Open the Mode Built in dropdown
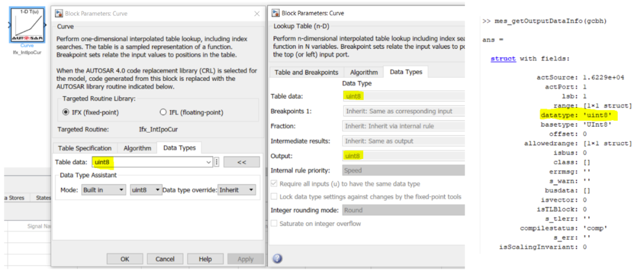The image size is (644, 278). coord(104,190)
